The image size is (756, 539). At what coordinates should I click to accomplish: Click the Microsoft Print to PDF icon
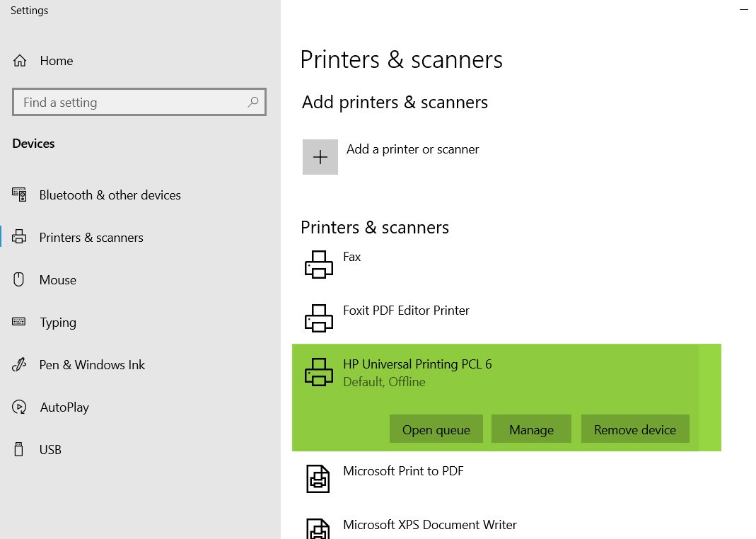pyautogui.click(x=318, y=479)
